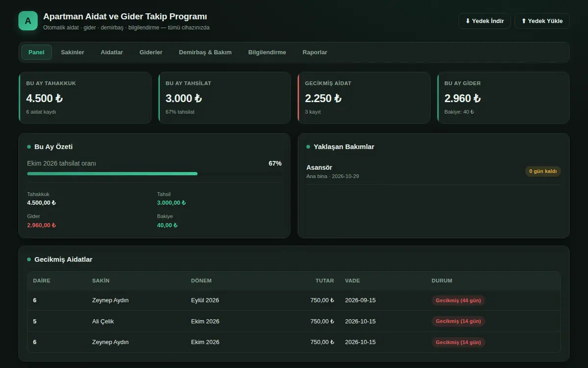This screenshot has height=368, width=588.
Task: Upload backup via Yedek Yükle button
Action: [x=542, y=21]
